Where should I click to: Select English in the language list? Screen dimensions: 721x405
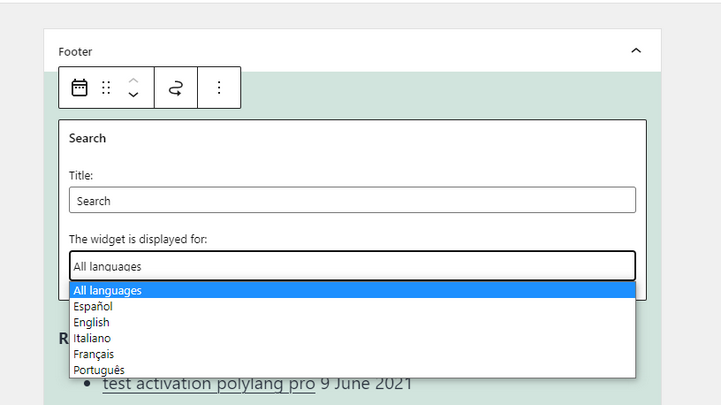pyautogui.click(x=92, y=323)
